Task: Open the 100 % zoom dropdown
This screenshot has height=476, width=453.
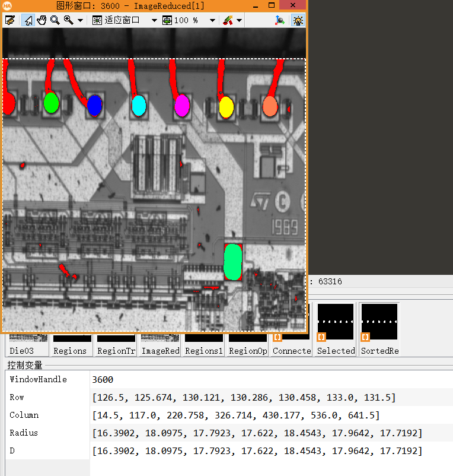Action: click(212, 21)
